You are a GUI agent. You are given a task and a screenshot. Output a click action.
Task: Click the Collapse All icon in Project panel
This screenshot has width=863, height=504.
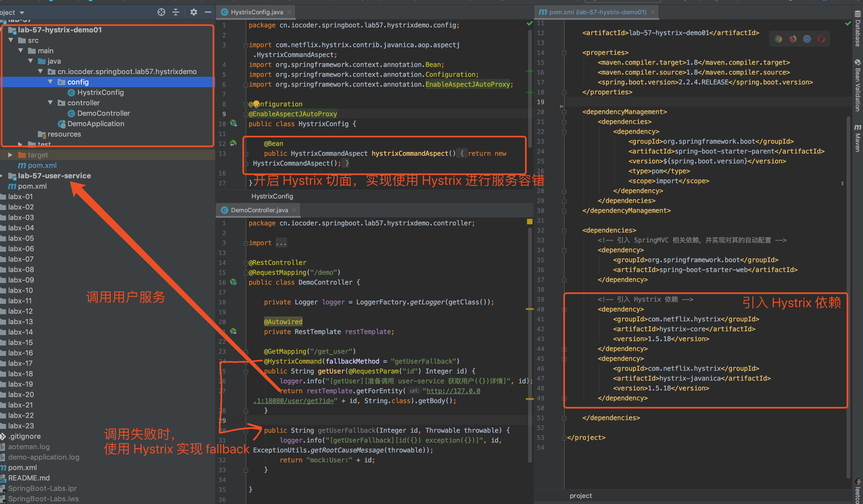click(176, 12)
